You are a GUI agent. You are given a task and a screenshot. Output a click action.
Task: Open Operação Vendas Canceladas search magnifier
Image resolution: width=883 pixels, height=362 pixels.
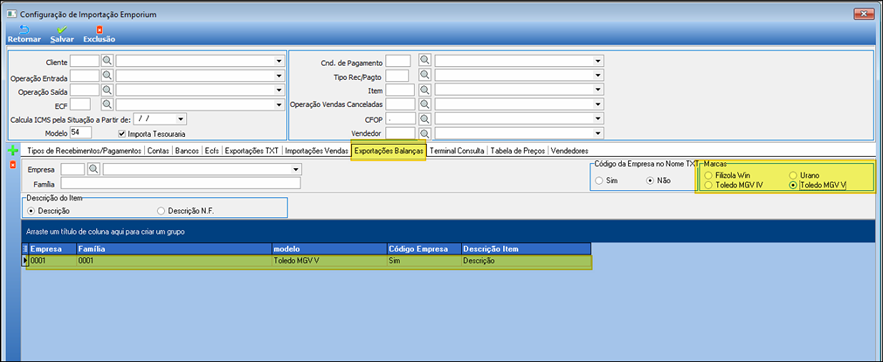click(425, 104)
